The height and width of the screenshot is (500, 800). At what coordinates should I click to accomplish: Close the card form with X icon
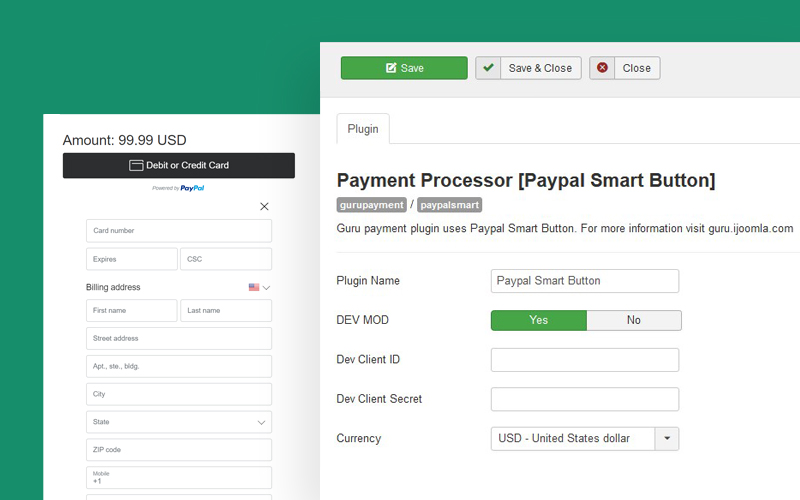(264, 207)
